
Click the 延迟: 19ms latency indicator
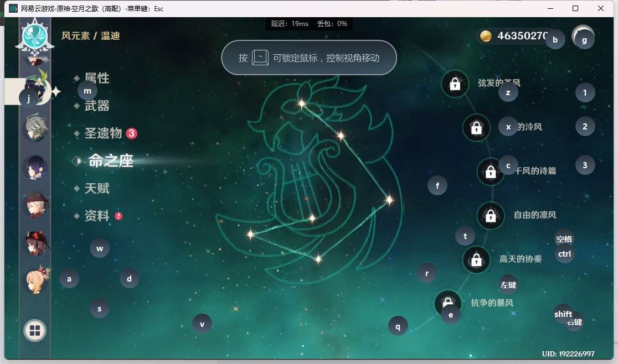(290, 24)
